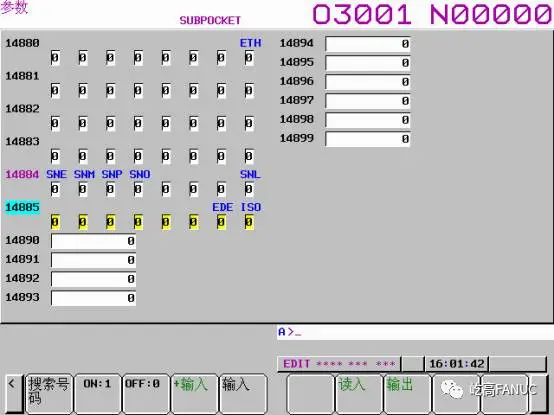Screen dimensions: 554x415
Task: Click parameter 14890 value field
Action: [93, 241]
